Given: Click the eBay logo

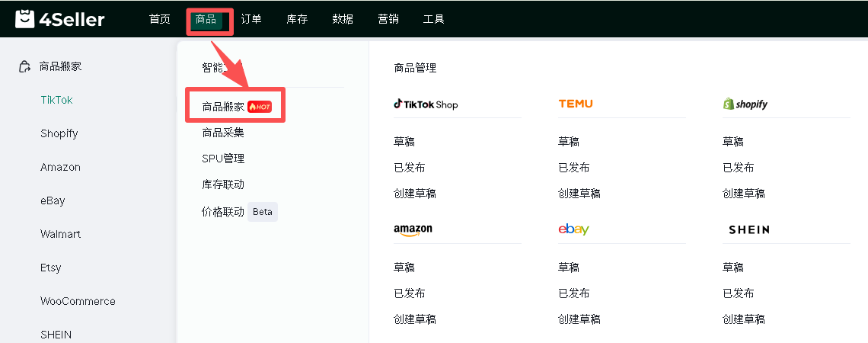Looking at the screenshot, I should 573,229.
